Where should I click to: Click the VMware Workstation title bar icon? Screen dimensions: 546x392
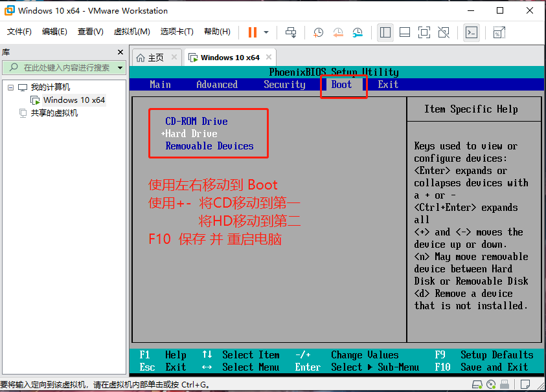tap(10, 10)
